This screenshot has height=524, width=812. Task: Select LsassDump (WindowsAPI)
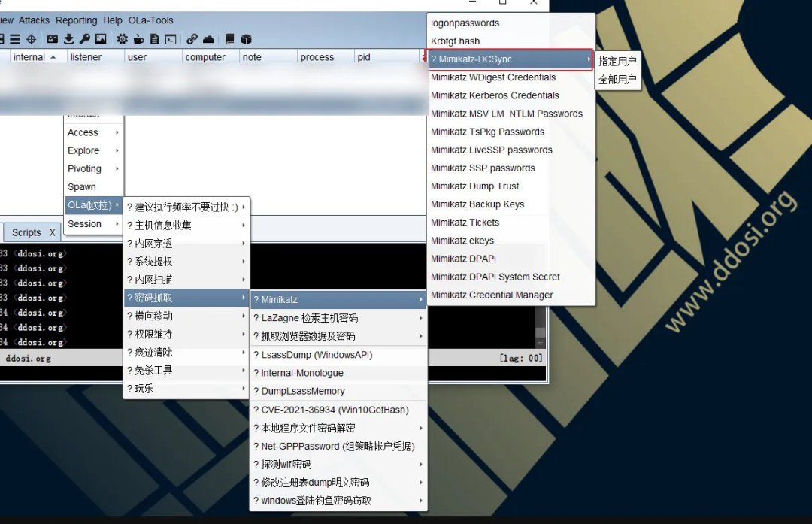click(x=338, y=355)
